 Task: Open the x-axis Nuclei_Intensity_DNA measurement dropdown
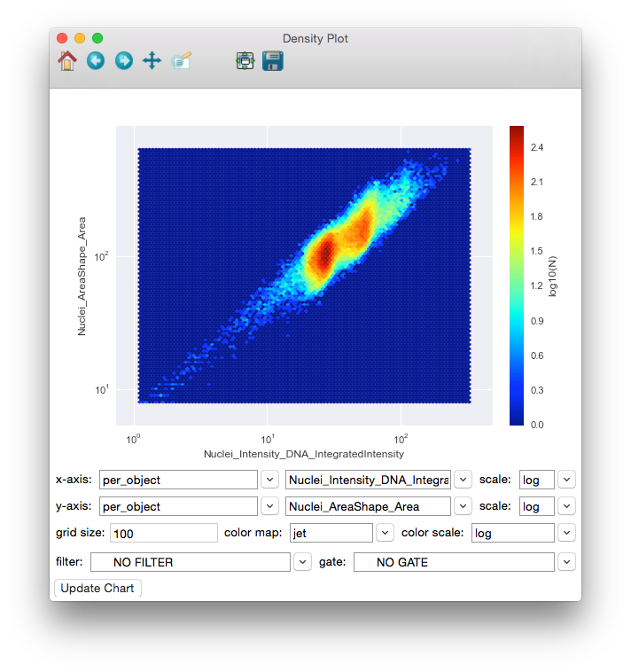(463, 480)
